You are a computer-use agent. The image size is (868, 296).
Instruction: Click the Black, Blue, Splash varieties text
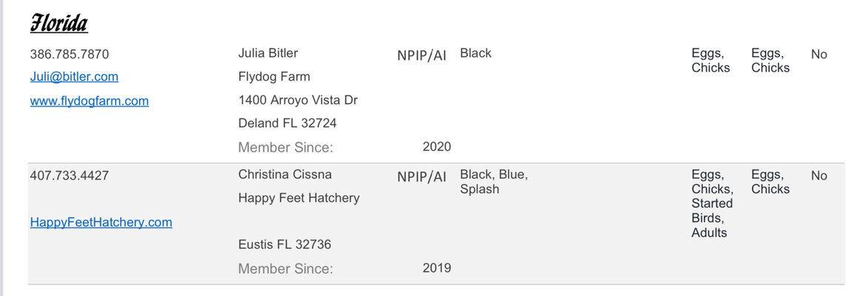(494, 182)
